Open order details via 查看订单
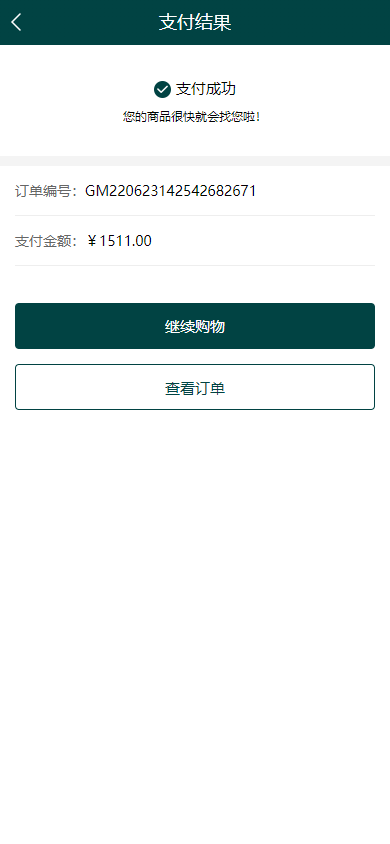Screen dimensions: 390x844 tap(195, 387)
